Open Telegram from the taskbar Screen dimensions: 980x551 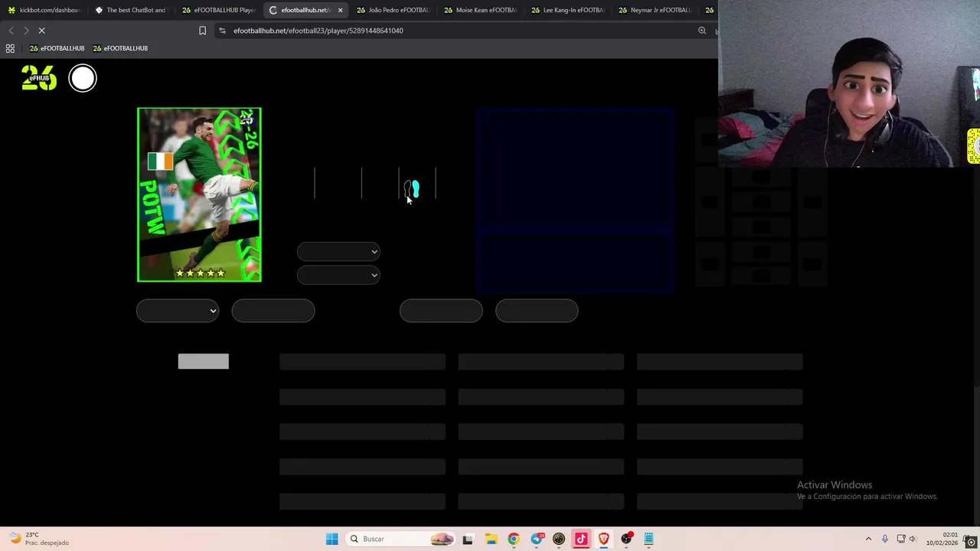(536, 539)
